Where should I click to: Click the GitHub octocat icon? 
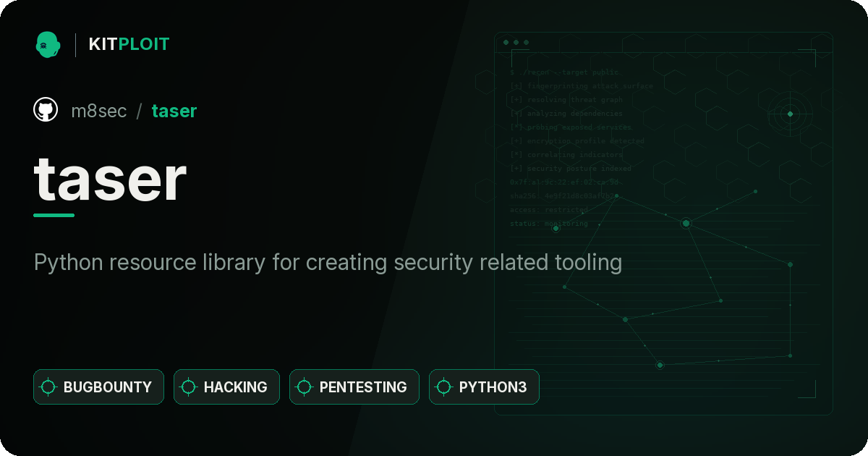(46, 110)
